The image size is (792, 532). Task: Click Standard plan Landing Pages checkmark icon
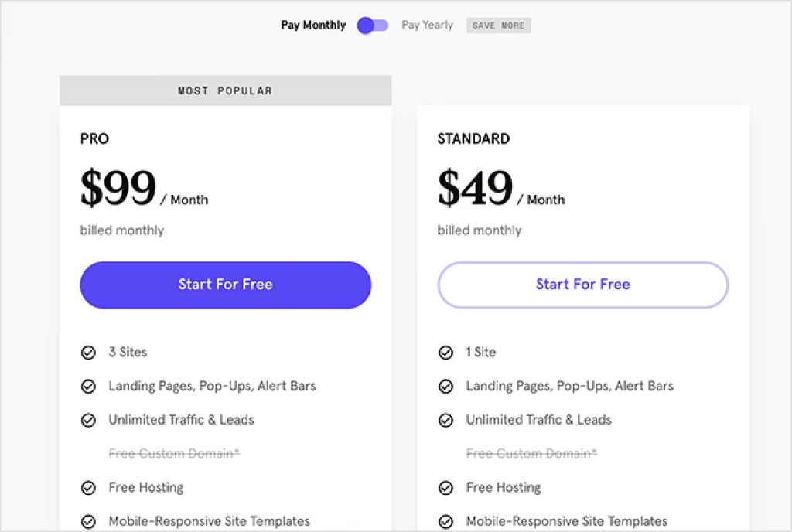(445, 386)
